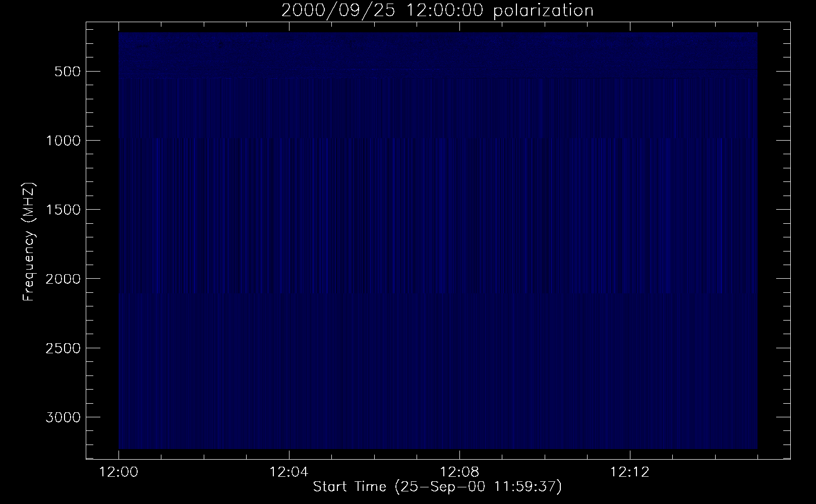This screenshot has height=504, width=816.
Task: Click the "12:08" time tick label
Action: pos(459,472)
